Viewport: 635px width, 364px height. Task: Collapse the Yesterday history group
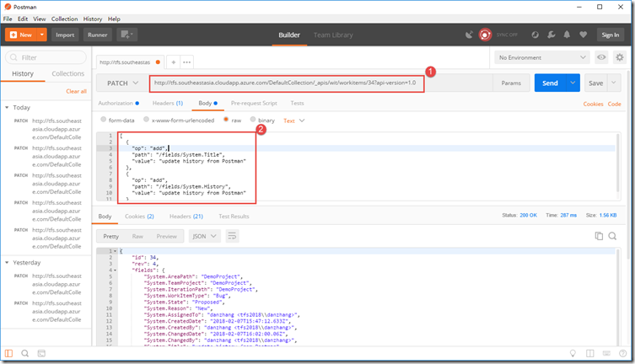7,263
